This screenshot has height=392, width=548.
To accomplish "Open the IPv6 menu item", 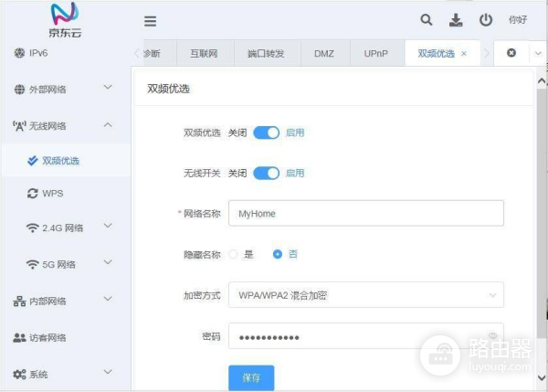I will (66, 53).
